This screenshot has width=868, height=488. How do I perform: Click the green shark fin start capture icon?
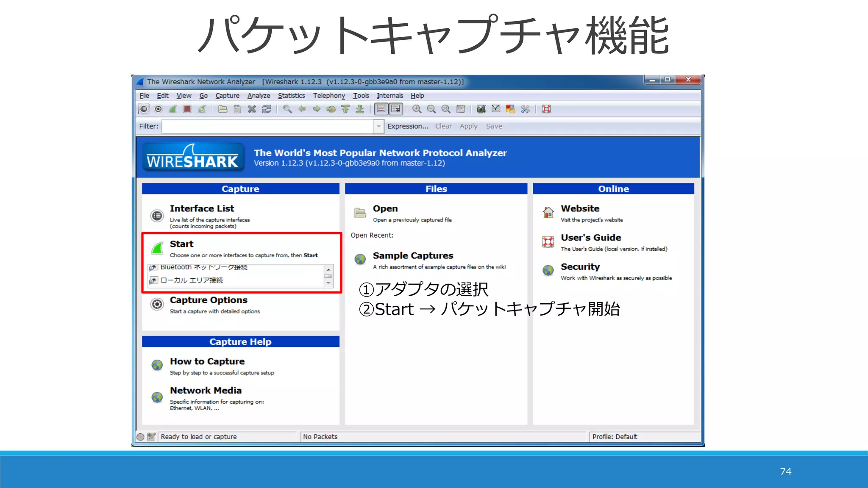[x=172, y=109]
